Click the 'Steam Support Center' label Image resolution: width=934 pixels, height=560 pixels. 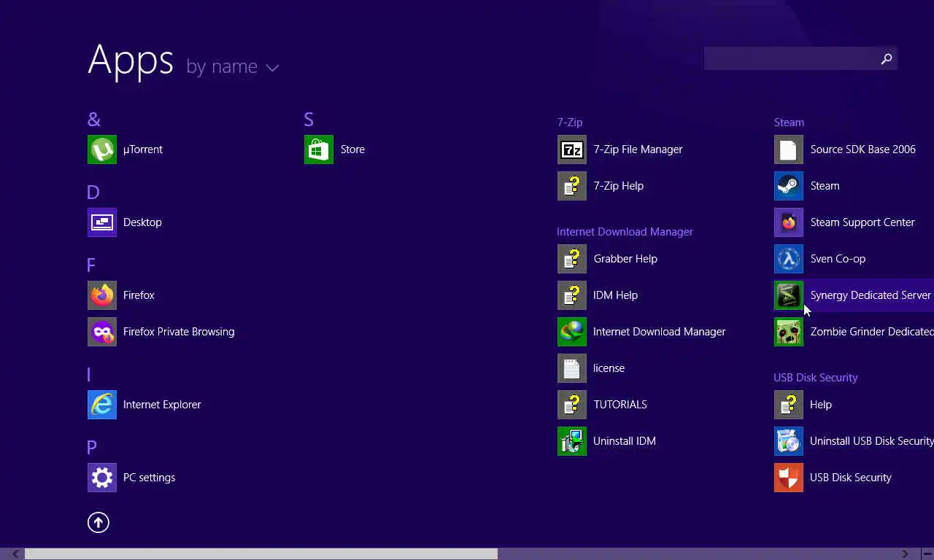tap(862, 222)
